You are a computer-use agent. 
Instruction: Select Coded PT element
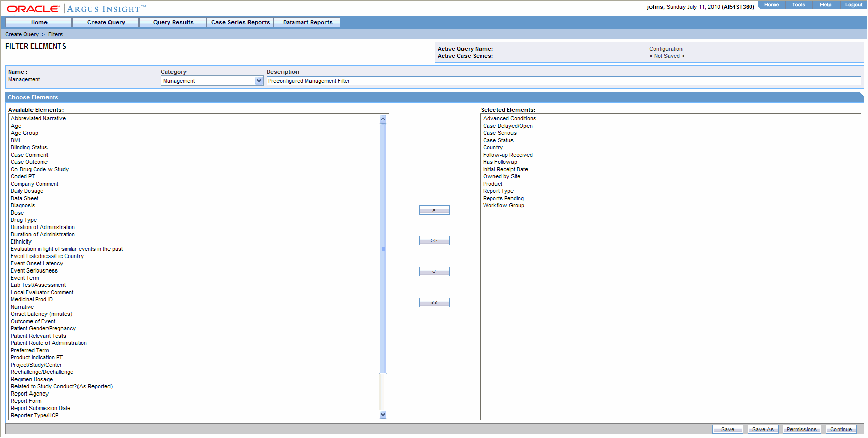(x=23, y=176)
